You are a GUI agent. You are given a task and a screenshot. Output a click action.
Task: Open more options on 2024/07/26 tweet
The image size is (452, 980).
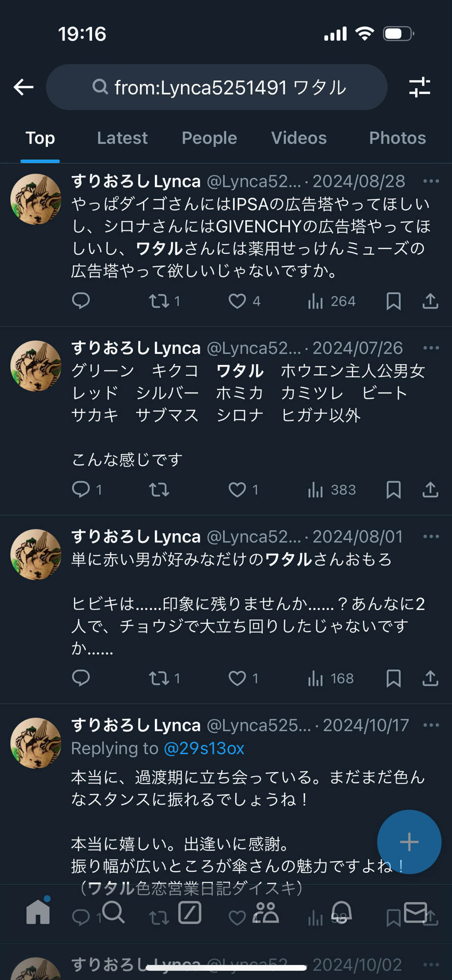(x=431, y=348)
